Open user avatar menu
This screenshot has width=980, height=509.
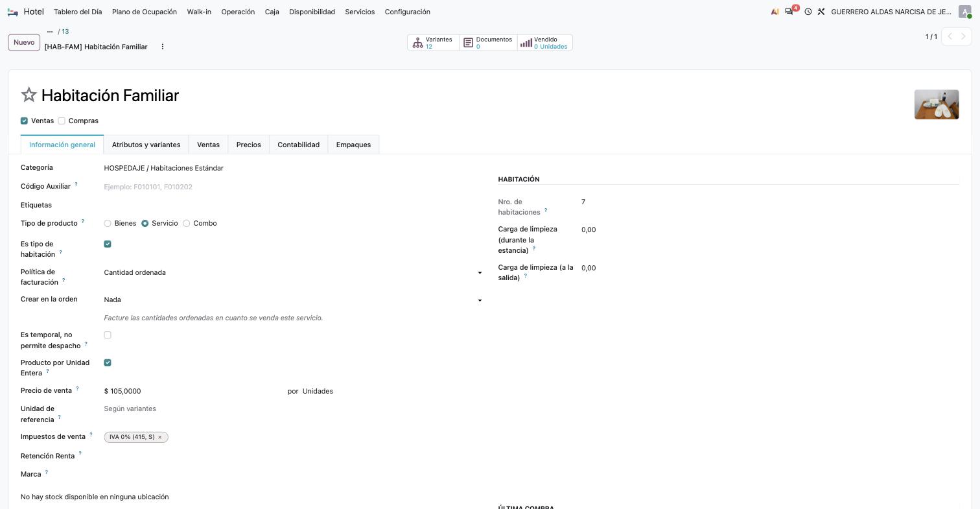(965, 12)
